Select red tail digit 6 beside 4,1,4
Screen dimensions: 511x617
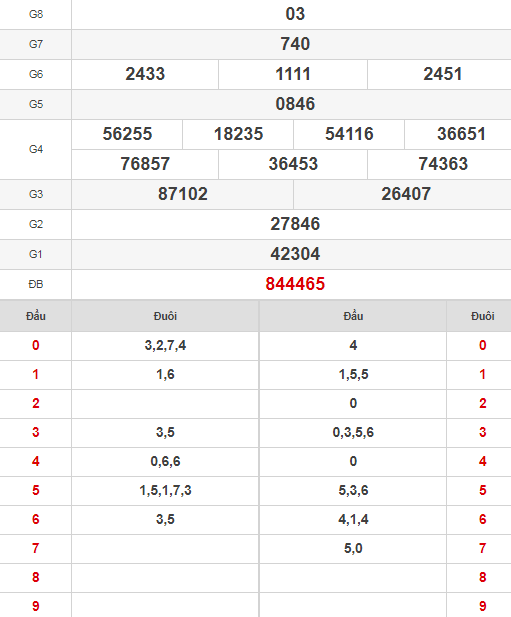pyautogui.click(x=483, y=519)
